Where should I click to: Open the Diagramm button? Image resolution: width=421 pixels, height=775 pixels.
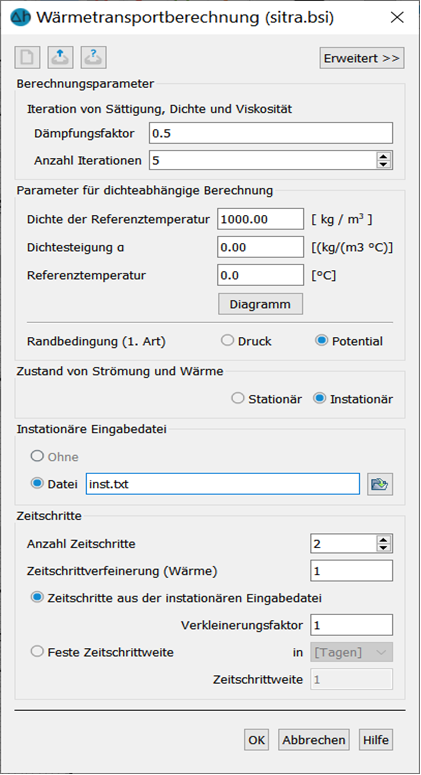point(260,304)
